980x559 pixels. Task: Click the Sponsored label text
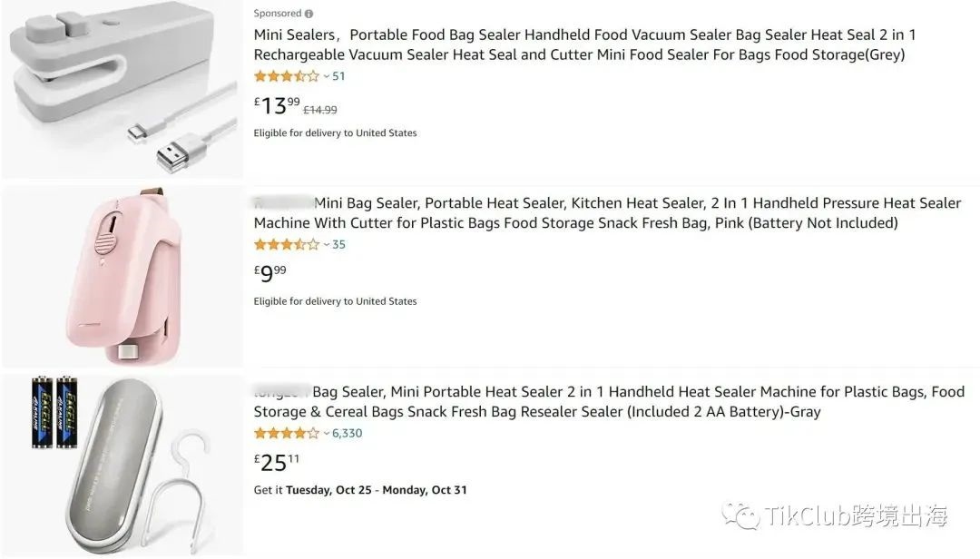pos(277,14)
